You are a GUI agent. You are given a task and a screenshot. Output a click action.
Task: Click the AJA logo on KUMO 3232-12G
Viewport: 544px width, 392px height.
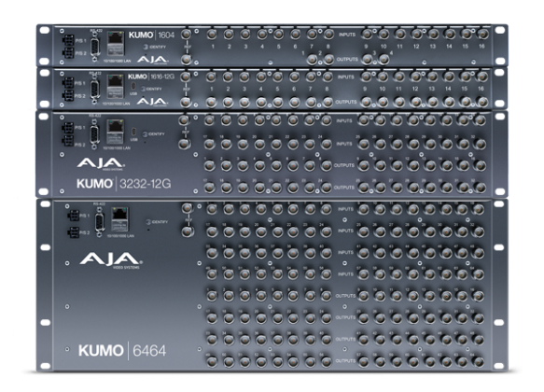pyautogui.click(x=101, y=163)
